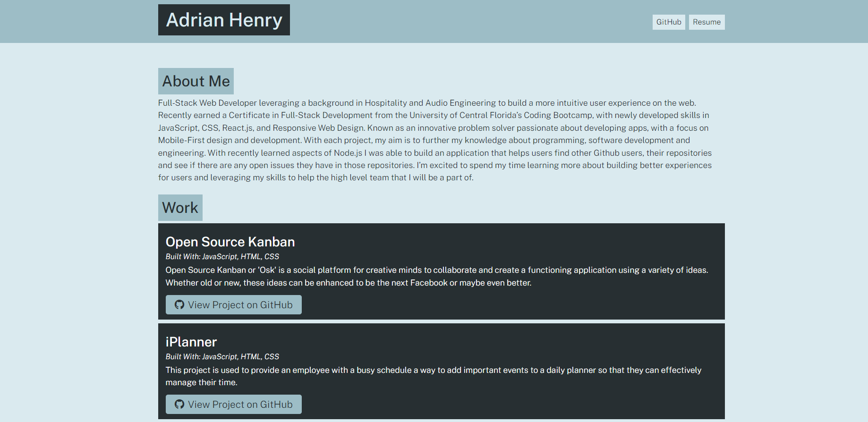Select the iPlanner project title

[x=191, y=342]
